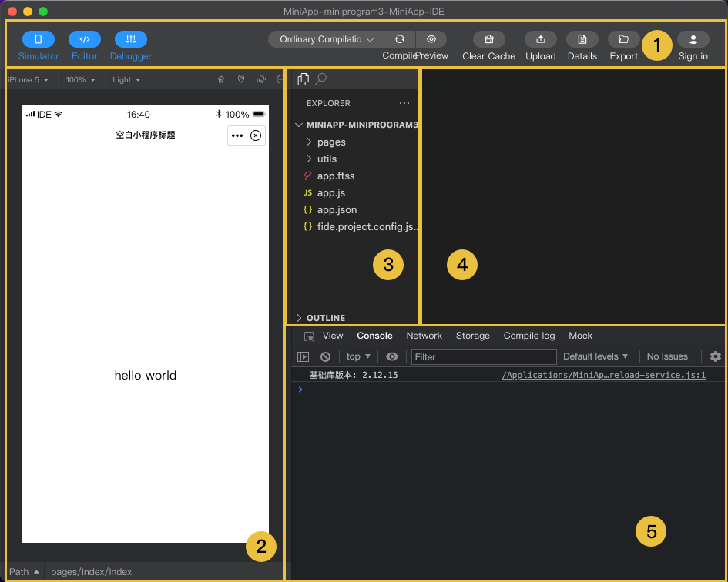Open the app.js file
Screen dimensions: 728x582
(x=356, y=192)
